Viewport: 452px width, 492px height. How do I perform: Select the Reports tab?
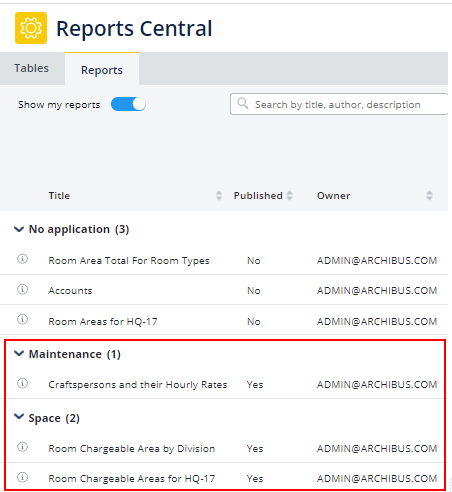point(102,70)
